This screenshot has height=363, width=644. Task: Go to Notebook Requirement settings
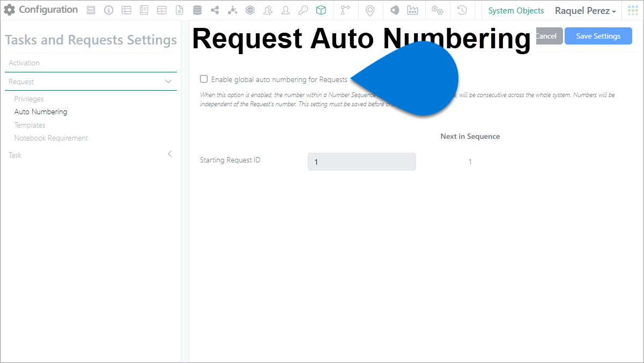[x=51, y=138]
